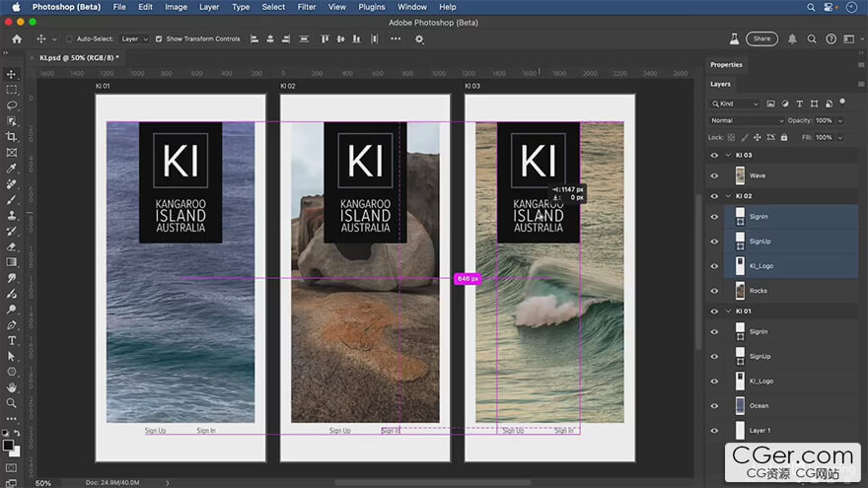The width and height of the screenshot is (868, 488).
Task: Open macOS Spotlight search in menu bar
Action: click(x=811, y=7)
